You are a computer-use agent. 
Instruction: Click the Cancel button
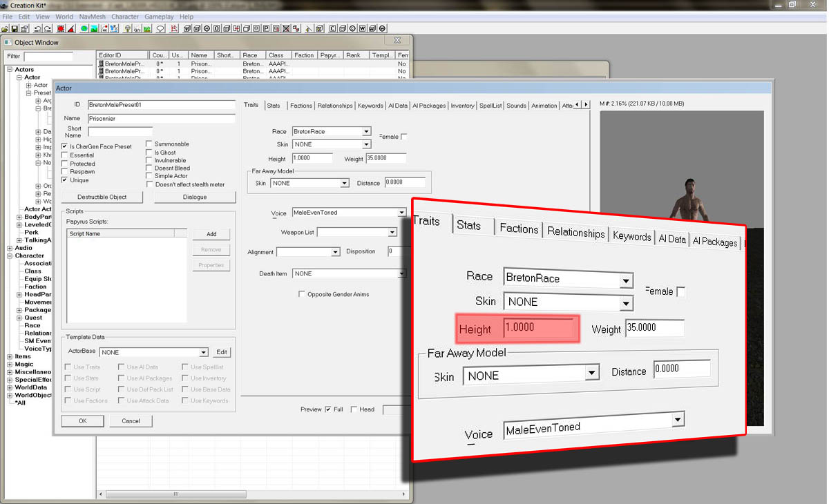coord(131,420)
